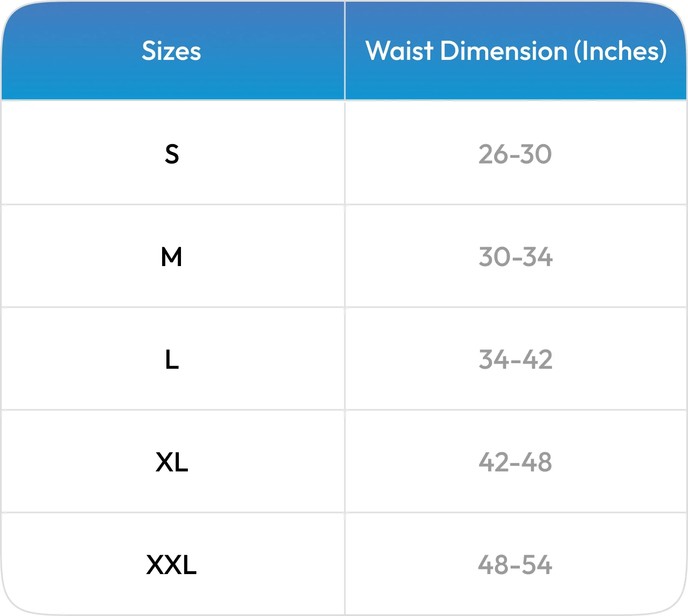Image resolution: width=688 pixels, height=616 pixels.
Task: Select the L size cell
Action: 172,359
